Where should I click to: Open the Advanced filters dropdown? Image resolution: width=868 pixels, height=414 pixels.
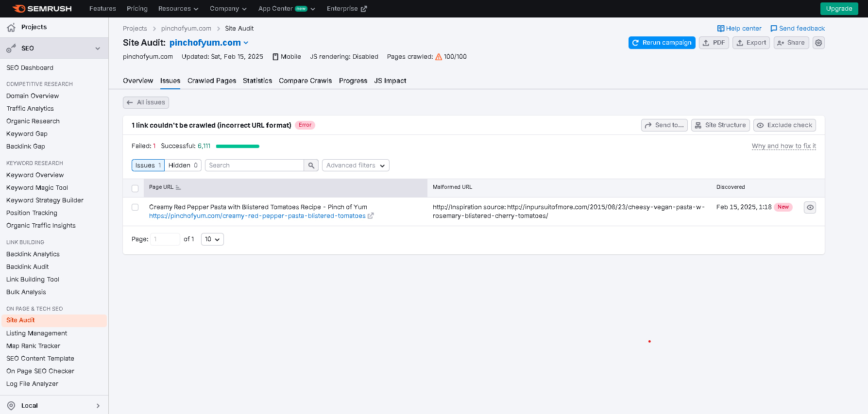coord(356,166)
